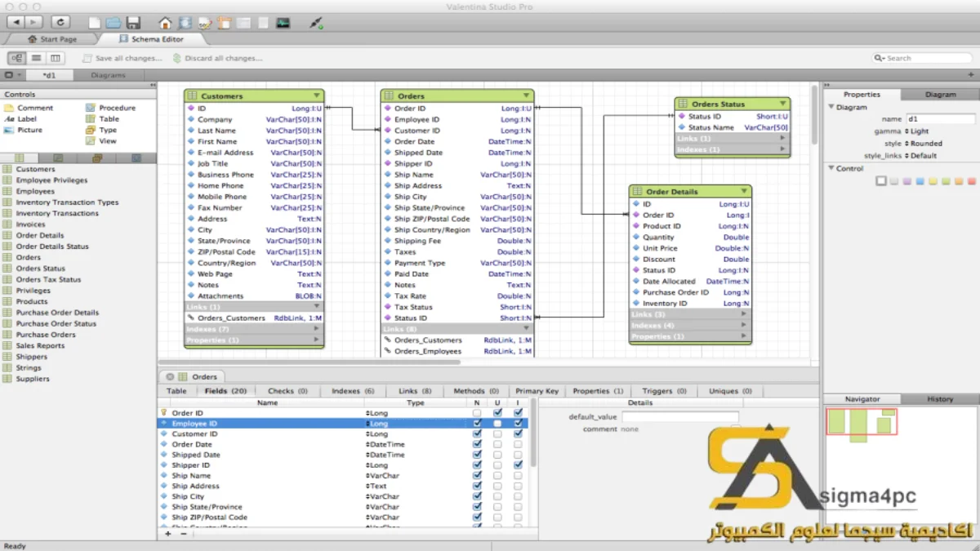980x551 pixels.
Task: Switch to column view mode icon
Action: click(x=55, y=58)
